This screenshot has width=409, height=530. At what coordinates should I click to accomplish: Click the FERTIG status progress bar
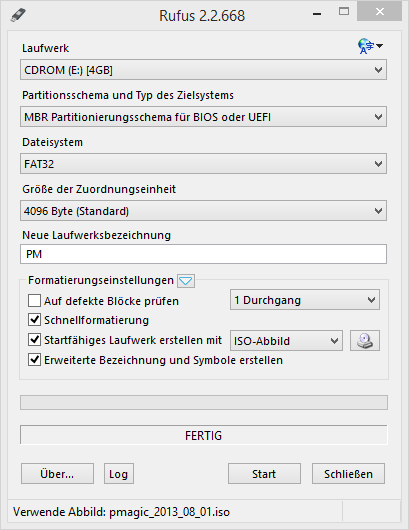204,435
